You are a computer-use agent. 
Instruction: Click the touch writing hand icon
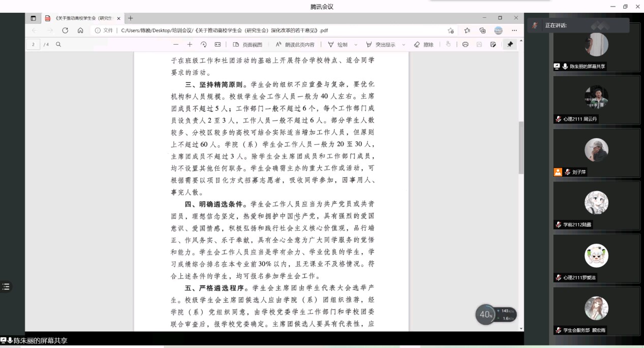click(x=448, y=45)
